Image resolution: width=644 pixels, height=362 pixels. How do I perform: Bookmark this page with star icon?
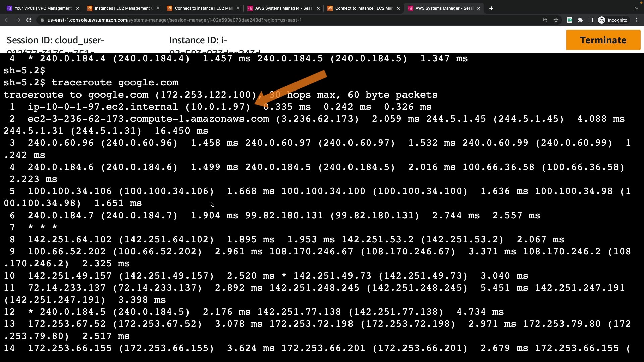tap(556, 20)
